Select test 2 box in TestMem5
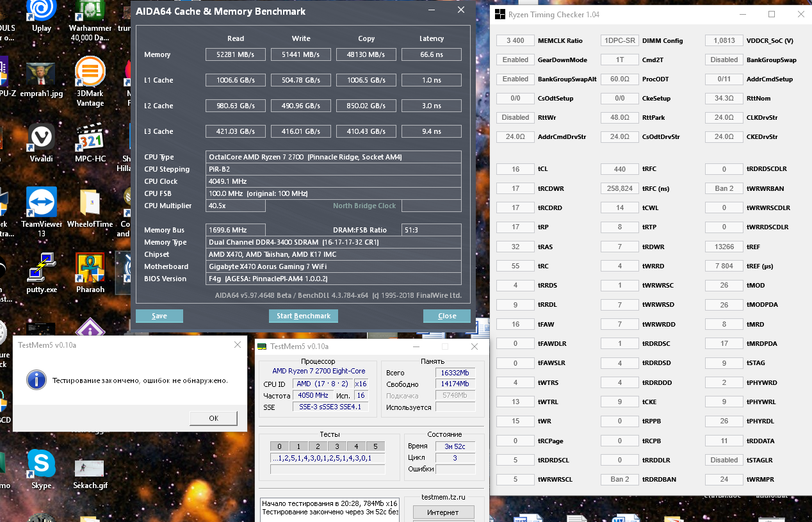 coord(318,446)
